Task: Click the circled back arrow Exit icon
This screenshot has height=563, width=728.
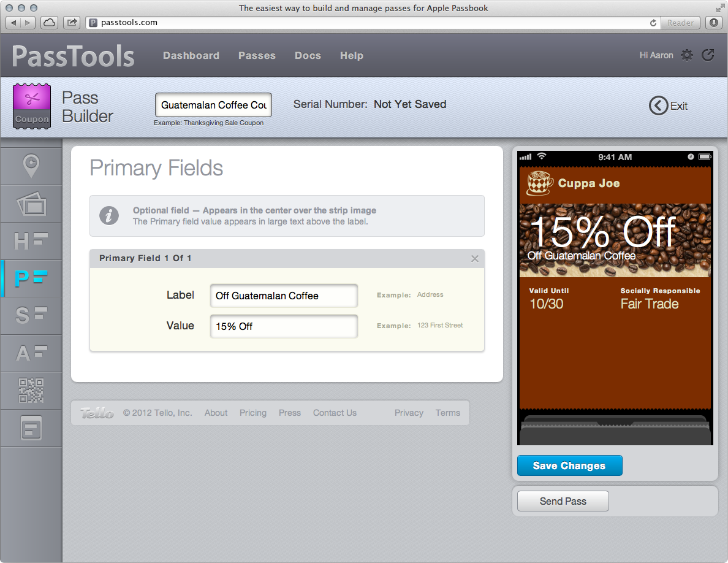Action: (x=658, y=106)
